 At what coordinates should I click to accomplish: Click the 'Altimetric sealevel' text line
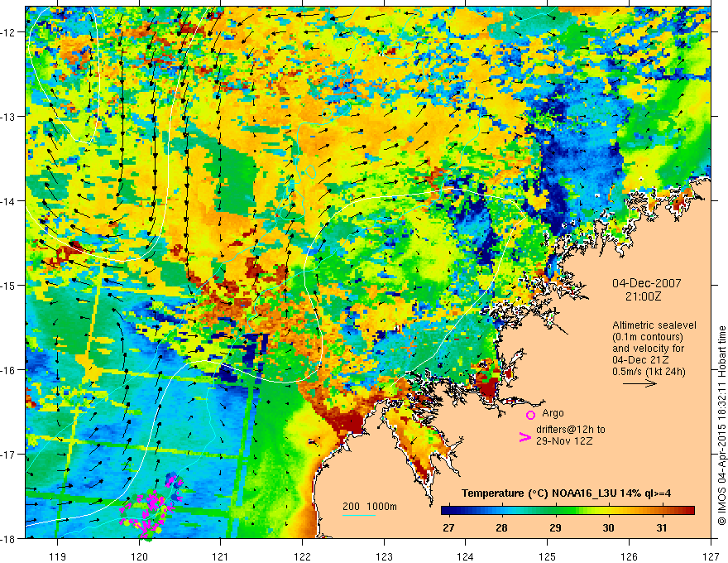(654, 325)
